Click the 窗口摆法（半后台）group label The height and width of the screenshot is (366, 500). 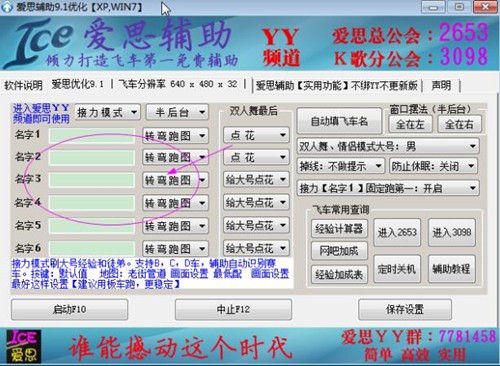click(x=431, y=109)
